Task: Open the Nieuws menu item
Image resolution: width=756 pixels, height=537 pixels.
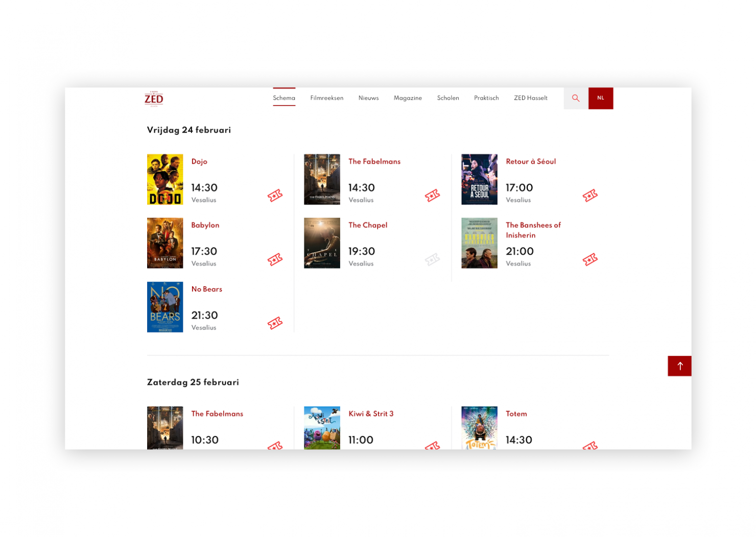Action: tap(368, 98)
